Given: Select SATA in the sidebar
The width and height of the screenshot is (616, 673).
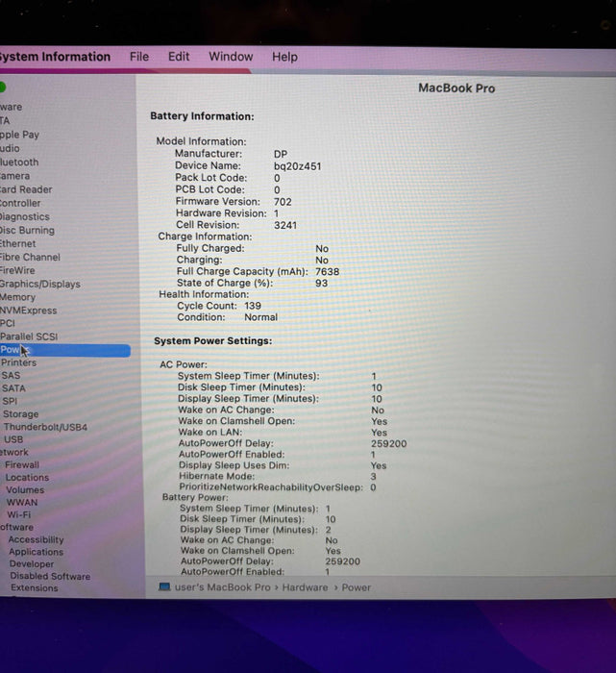Looking at the screenshot, I should click(x=13, y=388).
